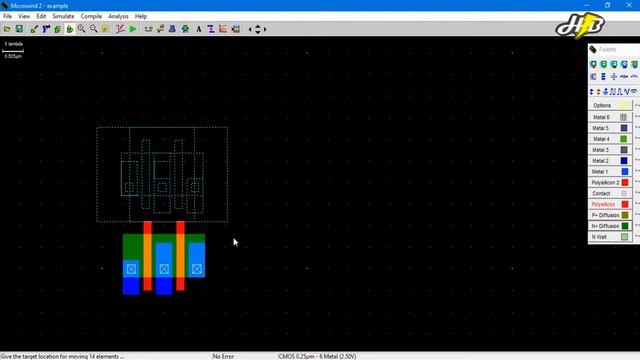Image resolution: width=640 pixels, height=360 pixels.
Task: Open the File menu
Action: 7,16
